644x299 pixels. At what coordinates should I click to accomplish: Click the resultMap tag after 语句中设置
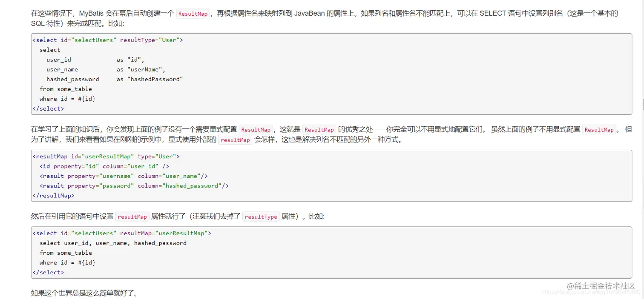(132, 216)
